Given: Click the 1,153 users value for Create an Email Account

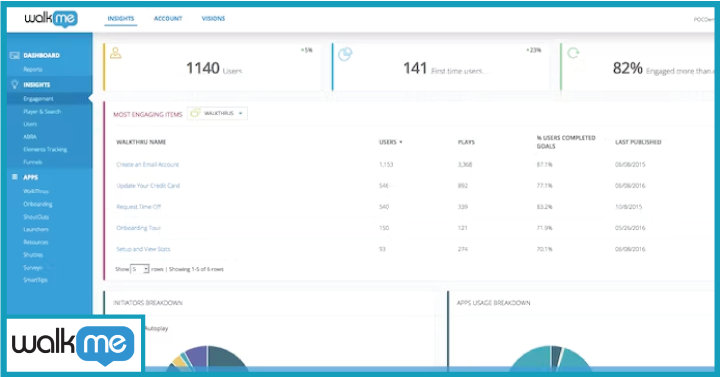Looking at the screenshot, I should click(386, 164).
